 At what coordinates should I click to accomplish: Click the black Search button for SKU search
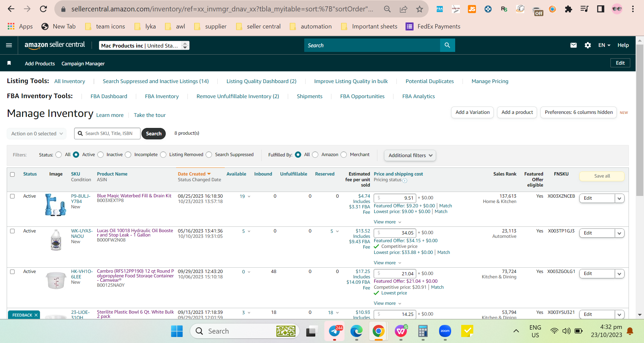(154, 134)
